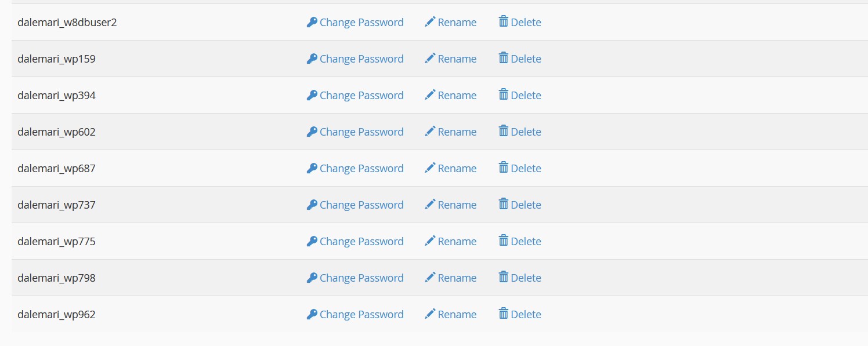The image size is (868, 346).
Task: Click pencil icon for dalemari_wp159
Action: pyautogui.click(x=430, y=59)
